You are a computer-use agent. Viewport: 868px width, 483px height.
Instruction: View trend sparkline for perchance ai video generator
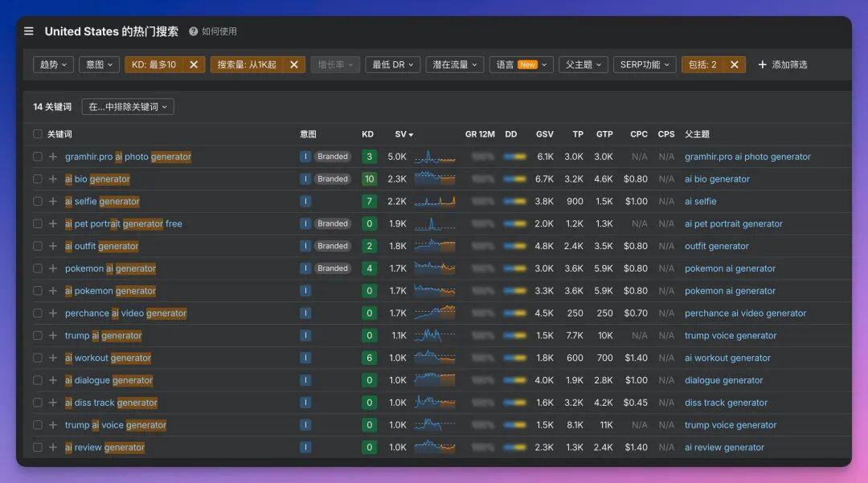pos(434,313)
